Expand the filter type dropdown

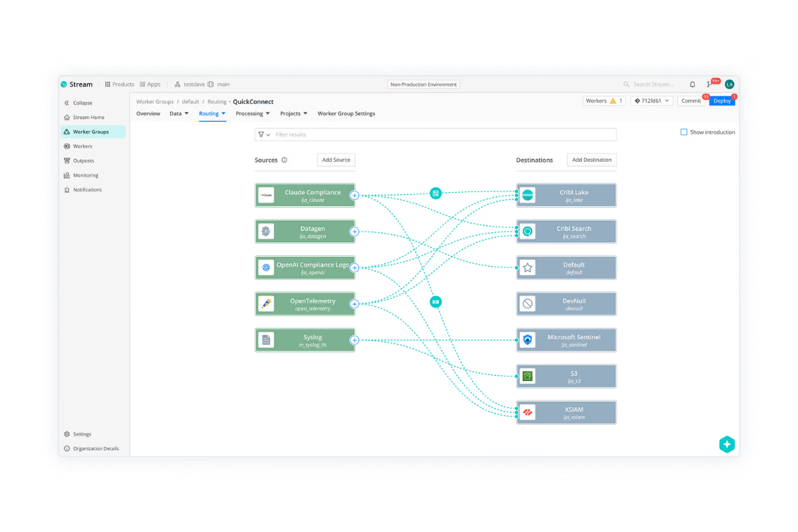pos(264,134)
